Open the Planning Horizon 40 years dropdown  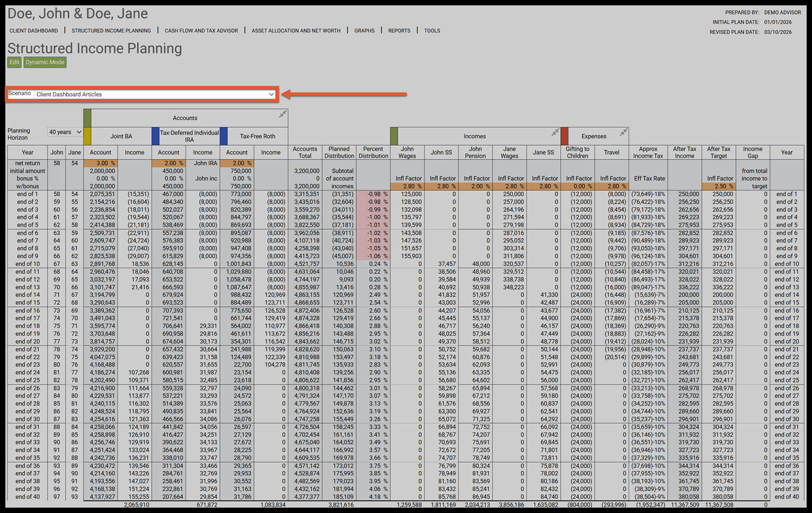(x=65, y=132)
